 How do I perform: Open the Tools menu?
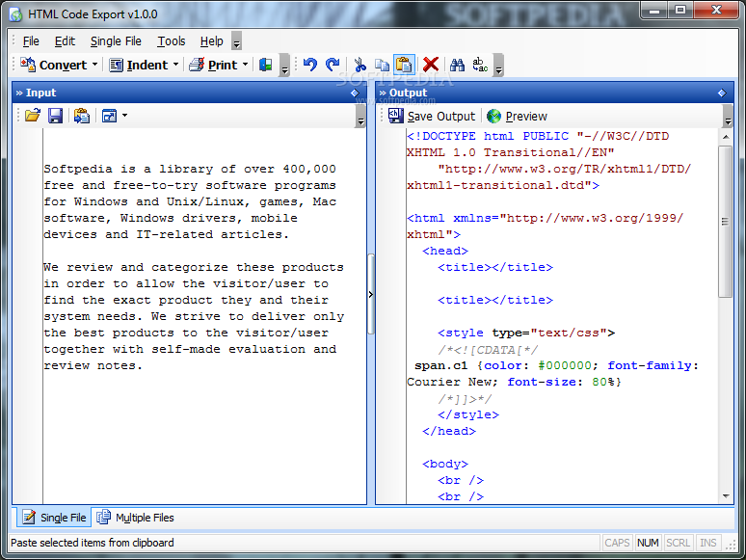pos(172,41)
